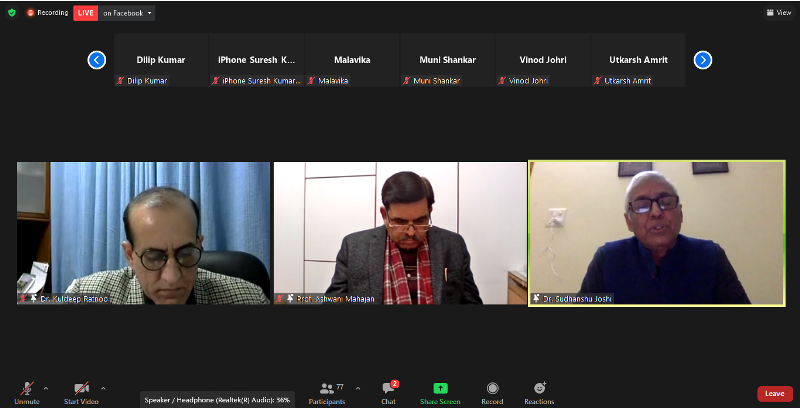Expand video options arrow beside Start Video

[x=103, y=387]
